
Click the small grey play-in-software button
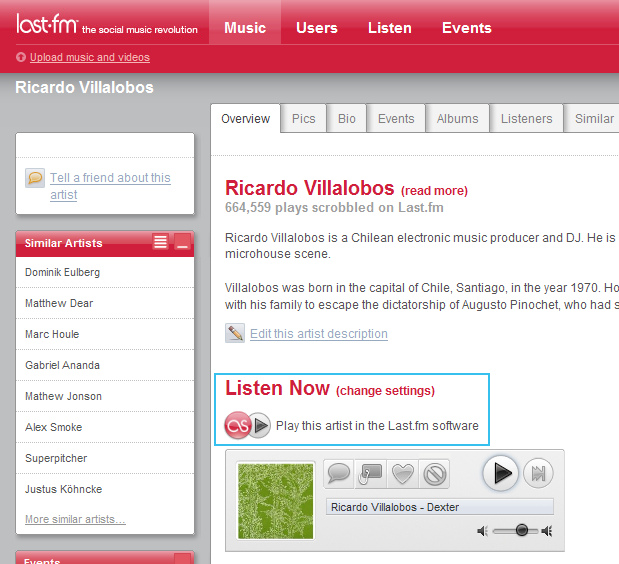tap(261, 425)
